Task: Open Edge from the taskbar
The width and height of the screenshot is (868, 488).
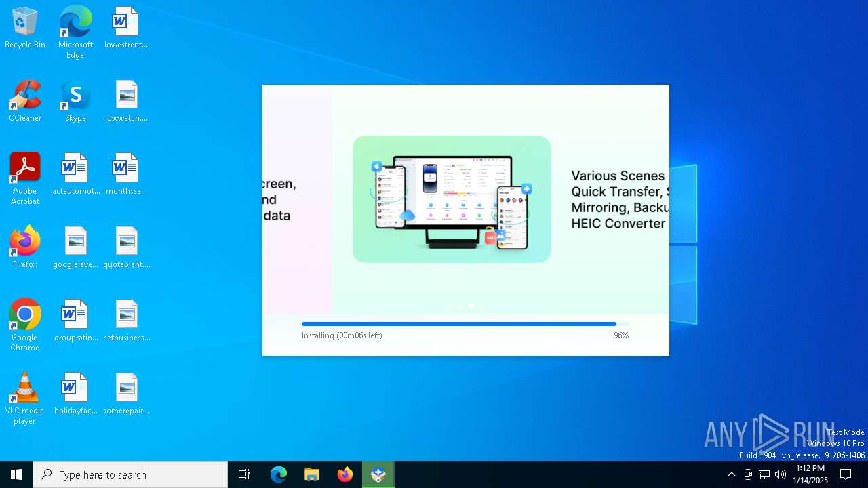Action: (x=279, y=474)
